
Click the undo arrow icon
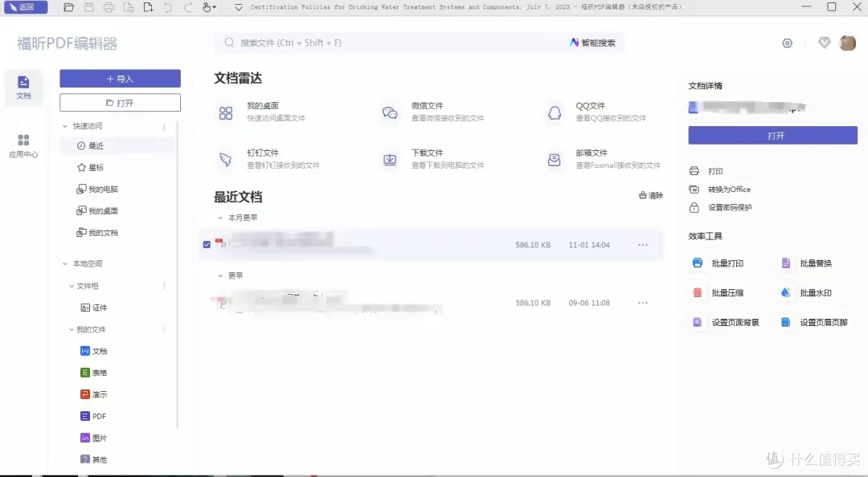pos(168,8)
